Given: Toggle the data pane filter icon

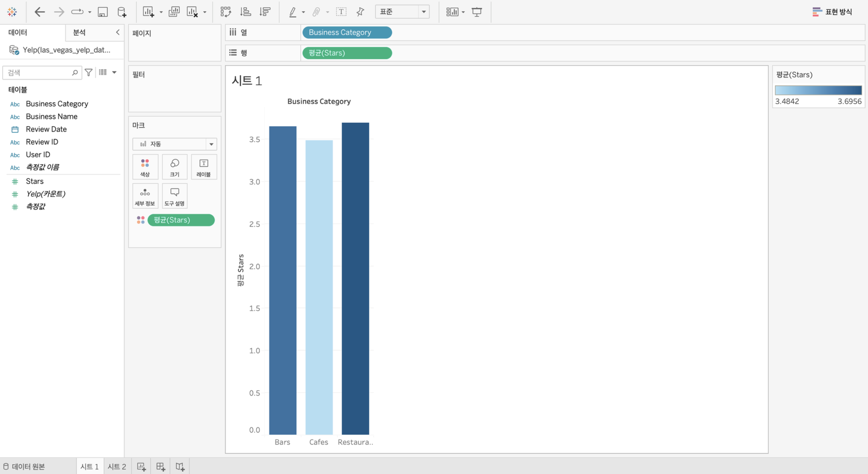Looking at the screenshot, I should click(x=89, y=72).
